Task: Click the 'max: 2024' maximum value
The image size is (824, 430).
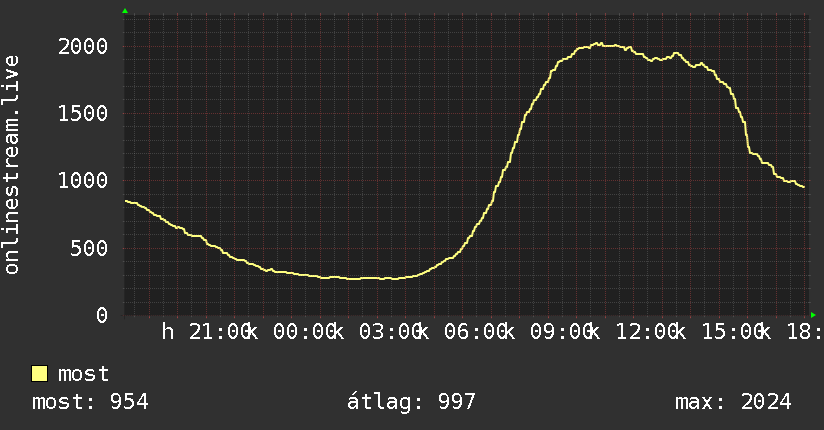Action: tap(733, 402)
